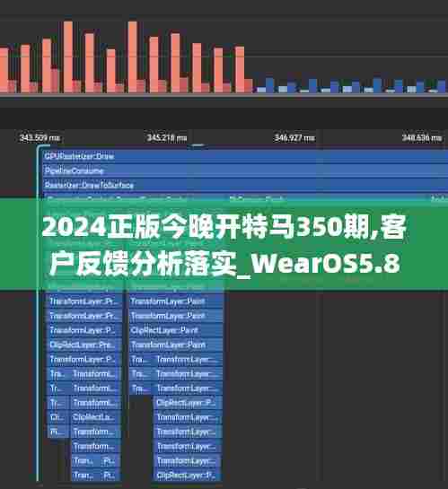Select the Rasterizer::DrawToSurface event row

245,185
